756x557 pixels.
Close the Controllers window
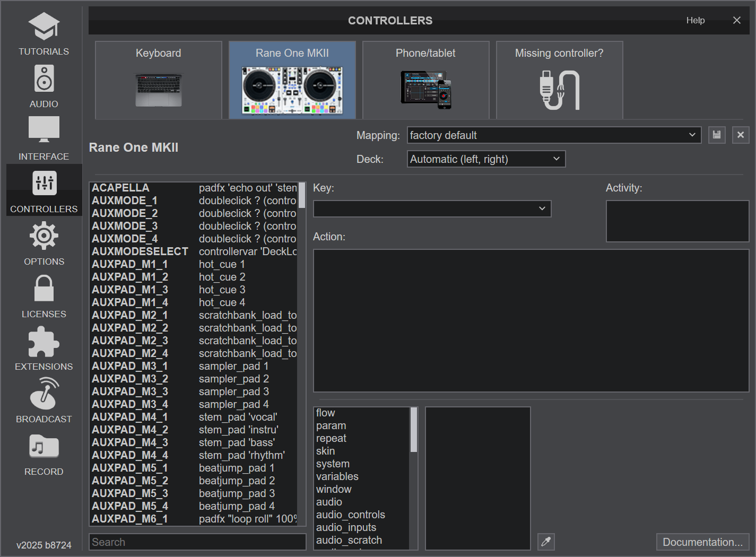[737, 20]
